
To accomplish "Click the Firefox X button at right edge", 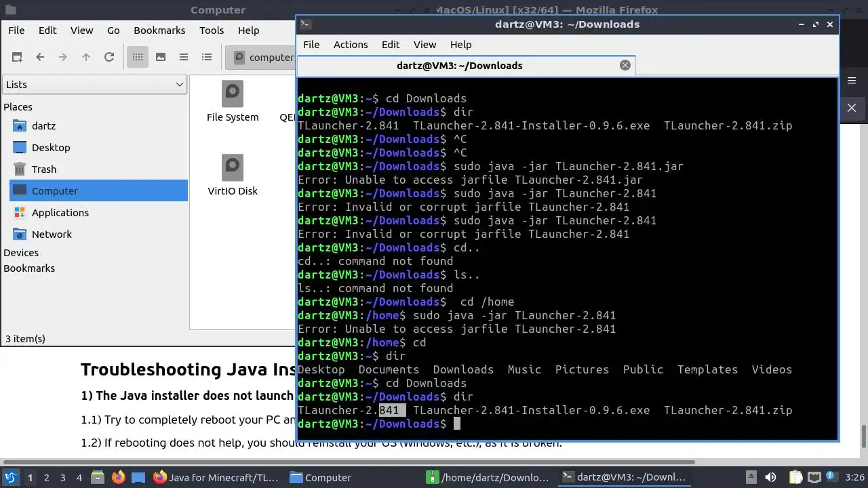I will click(852, 108).
